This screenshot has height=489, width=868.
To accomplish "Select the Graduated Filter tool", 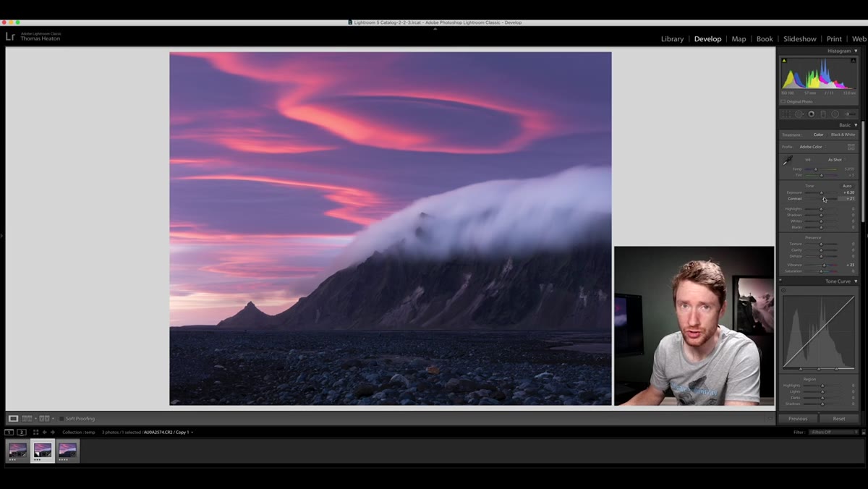I will [823, 114].
